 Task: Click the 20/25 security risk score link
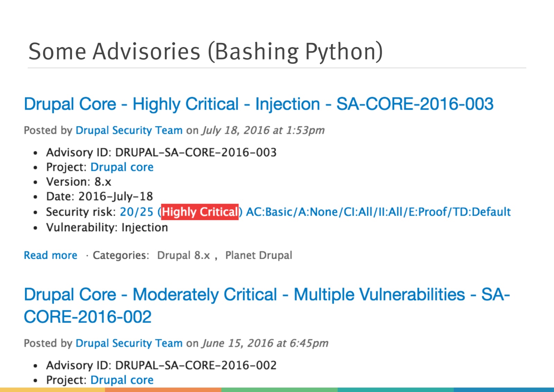click(x=136, y=212)
